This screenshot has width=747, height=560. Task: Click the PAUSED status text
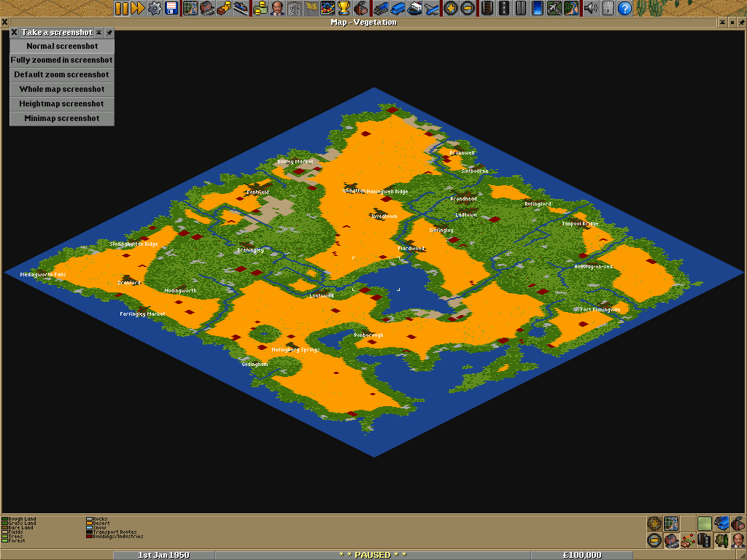pos(373,555)
